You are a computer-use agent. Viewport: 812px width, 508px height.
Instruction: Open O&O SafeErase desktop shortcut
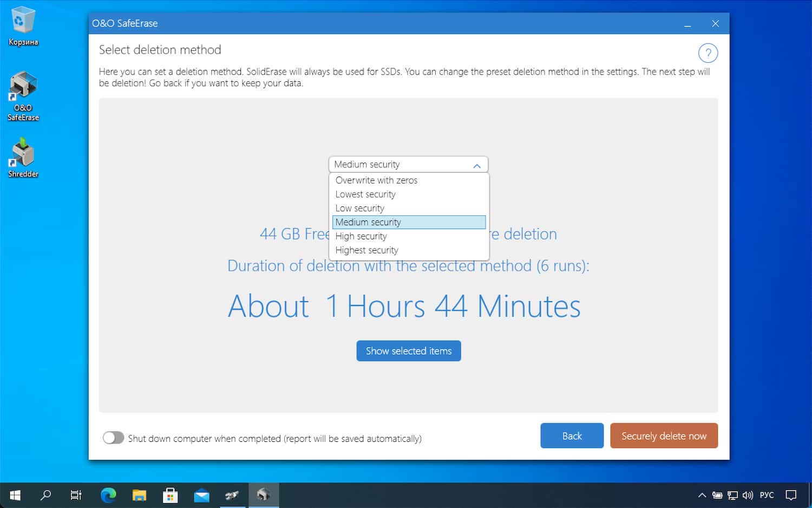click(x=23, y=96)
